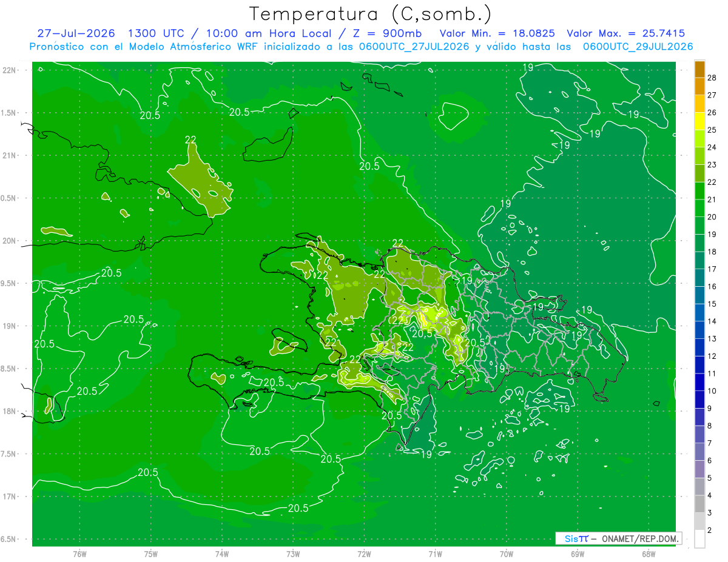Click the '7.5N' latitude axis label
This screenshot has height=562, width=728.
(x=9, y=453)
